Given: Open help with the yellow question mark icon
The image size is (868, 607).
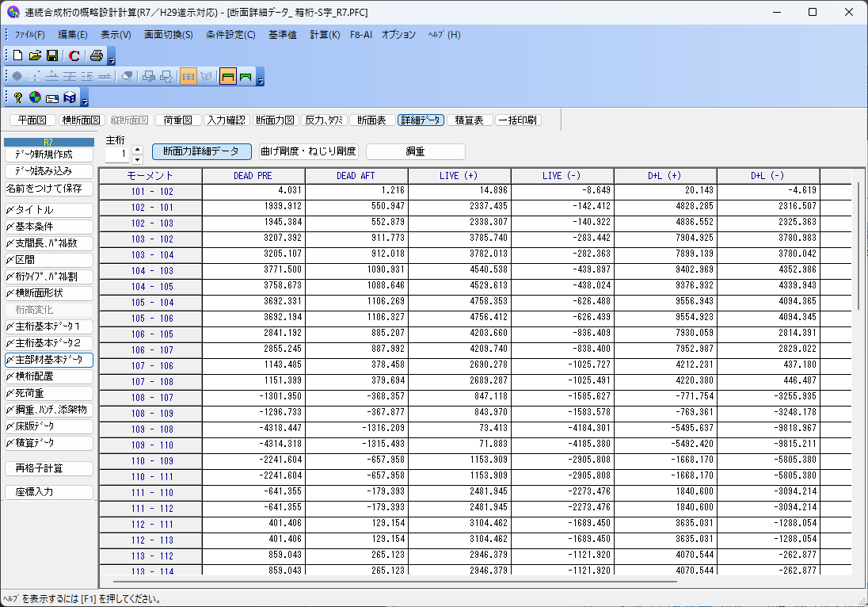Looking at the screenshot, I should 18,97.
